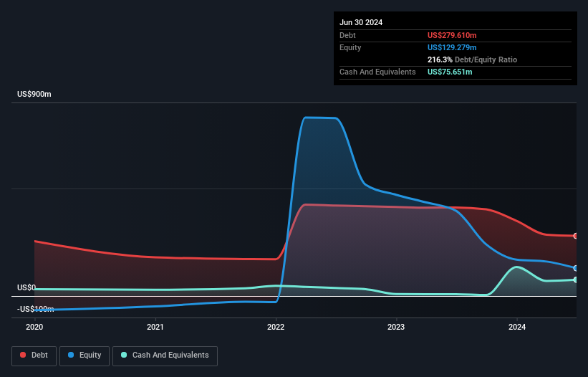
Task: Click Cash And Equivalents label in tooltip
Action: (377, 72)
